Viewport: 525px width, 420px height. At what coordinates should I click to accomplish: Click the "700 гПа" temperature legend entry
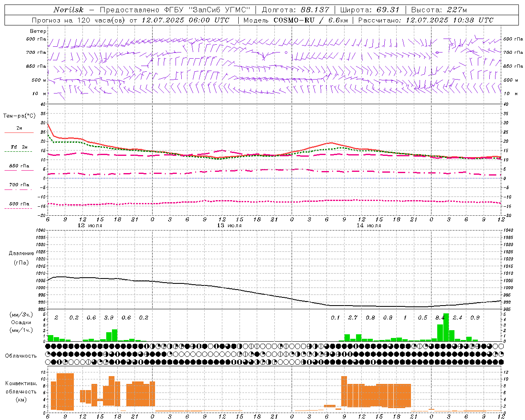click(19, 185)
